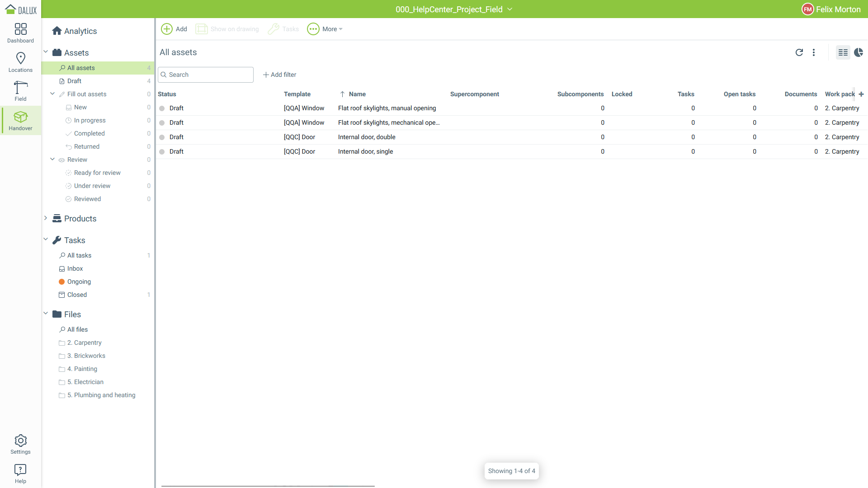Viewport: 868px width, 488px height.
Task: Sort by Name column arrow
Action: pos(342,94)
